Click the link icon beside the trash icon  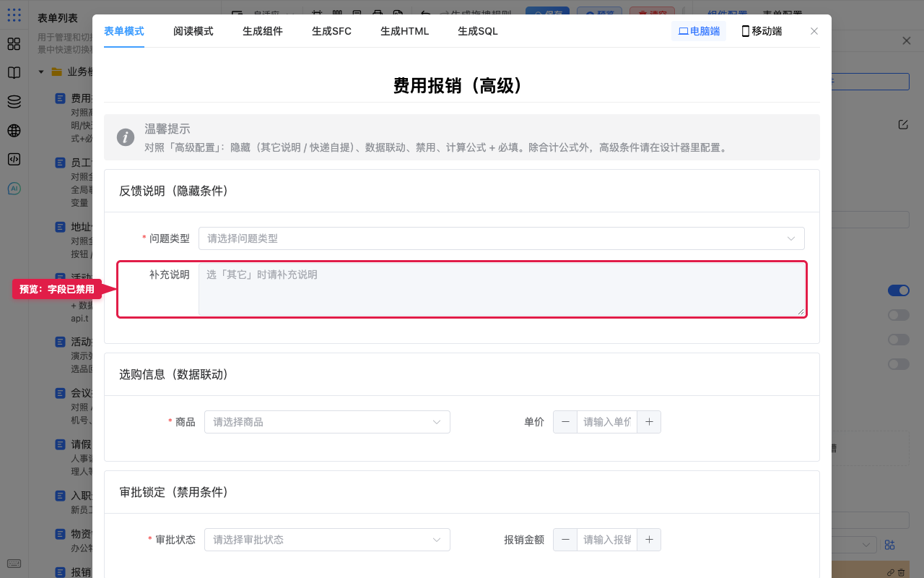click(x=891, y=572)
